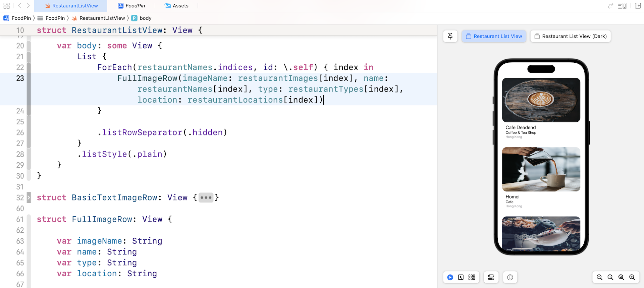Open preview variants grid

472,277
